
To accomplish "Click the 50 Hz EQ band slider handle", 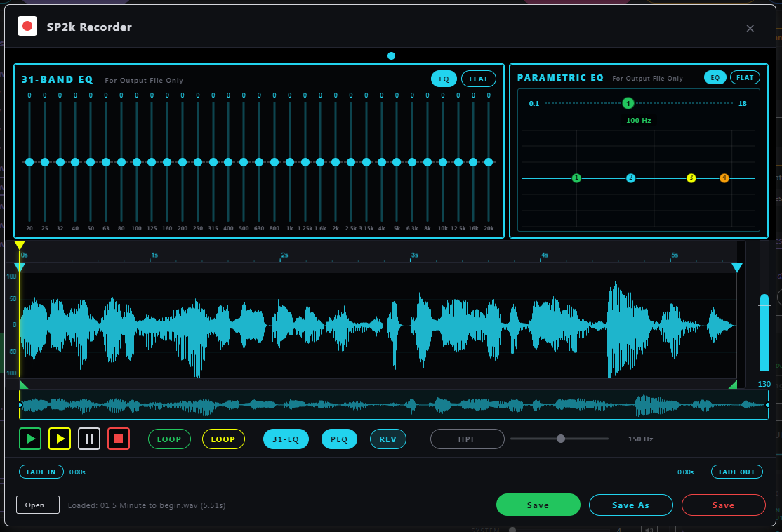I will 91,162.
